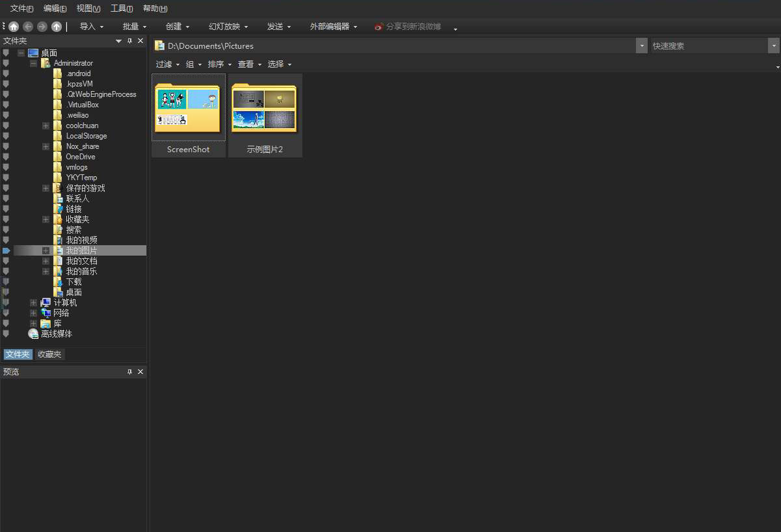781x532 pixels.
Task: Open the 示例图片2 folder thumbnail
Action: (264, 107)
